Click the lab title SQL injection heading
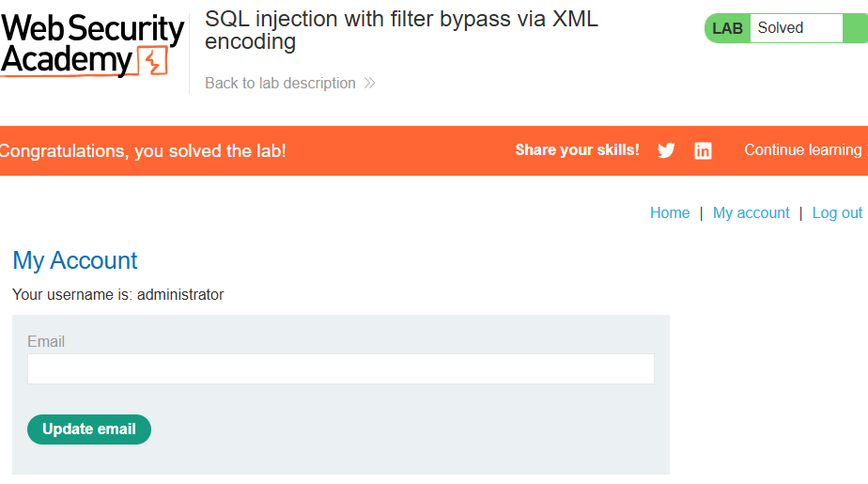The width and height of the screenshot is (868, 484). click(x=401, y=30)
